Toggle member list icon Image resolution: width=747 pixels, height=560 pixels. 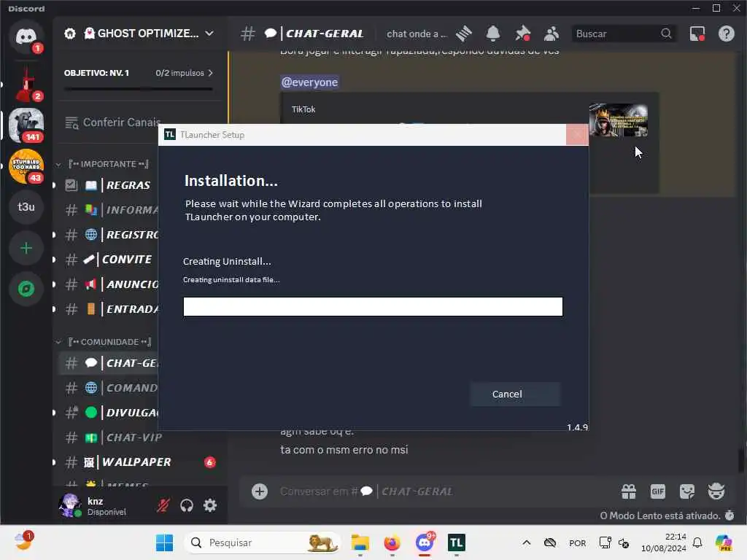point(551,34)
